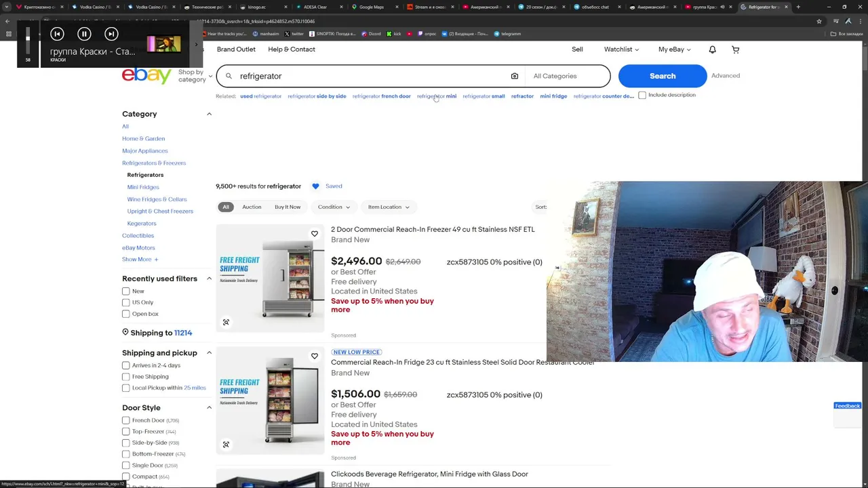Open the All Categories dropdown

tap(567, 76)
